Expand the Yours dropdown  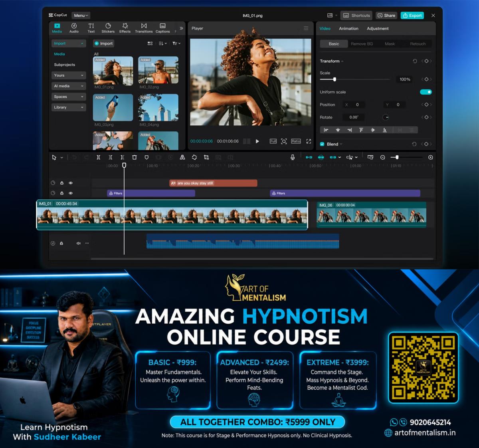point(69,75)
